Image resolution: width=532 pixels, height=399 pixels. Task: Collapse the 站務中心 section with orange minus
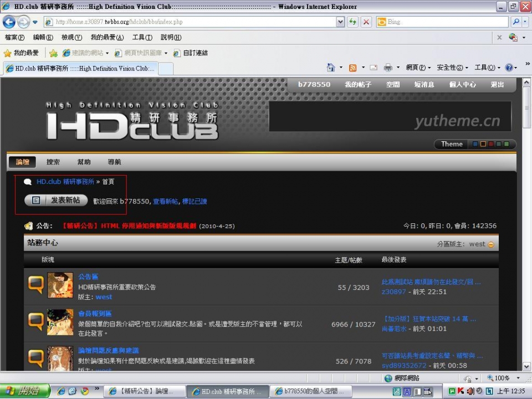pyautogui.click(x=491, y=244)
